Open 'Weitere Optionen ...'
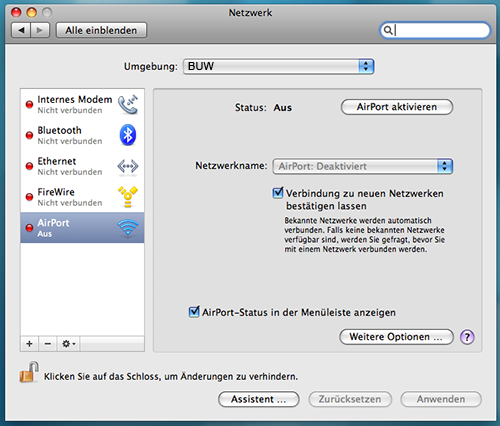The width and height of the screenshot is (500, 426). tap(396, 337)
